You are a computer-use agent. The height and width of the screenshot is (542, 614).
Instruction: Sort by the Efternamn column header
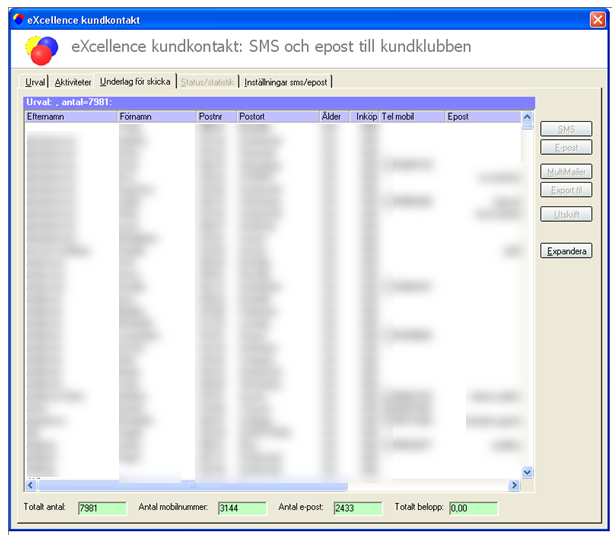(71, 117)
